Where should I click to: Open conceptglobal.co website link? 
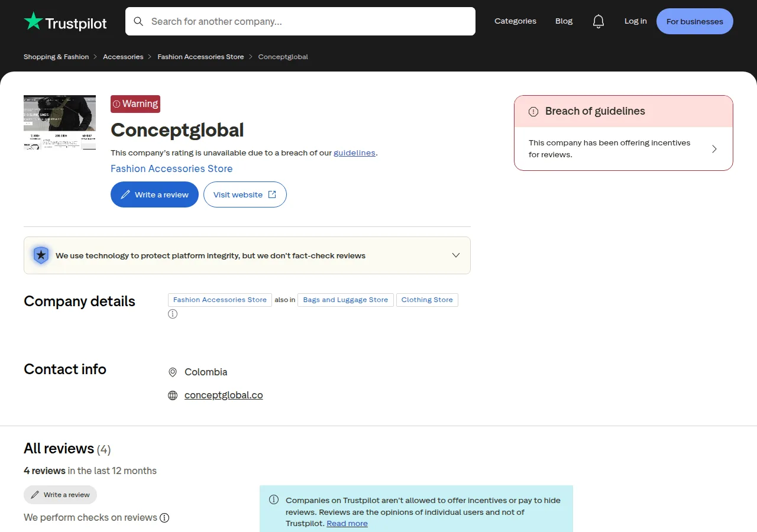(224, 395)
